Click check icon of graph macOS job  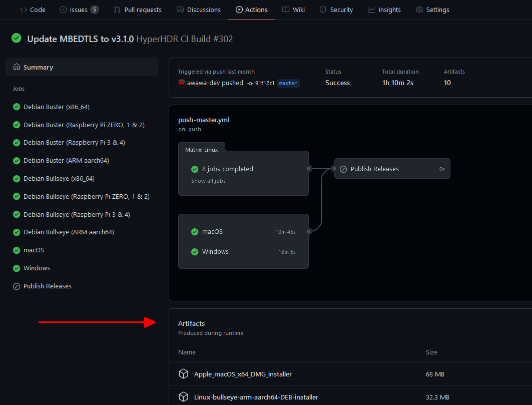point(195,231)
